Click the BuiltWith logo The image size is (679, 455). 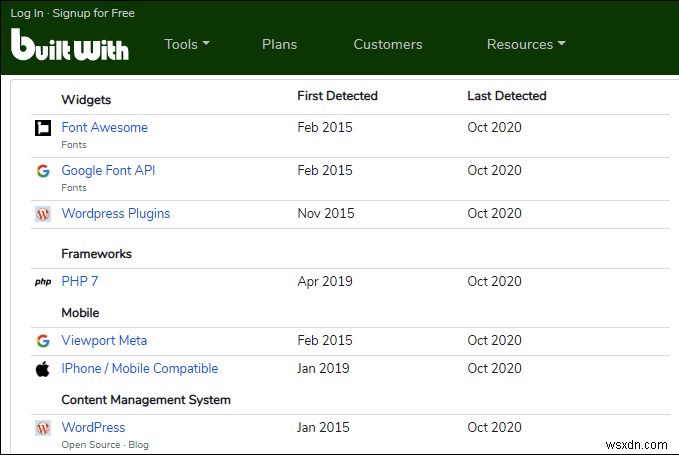point(70,44)
